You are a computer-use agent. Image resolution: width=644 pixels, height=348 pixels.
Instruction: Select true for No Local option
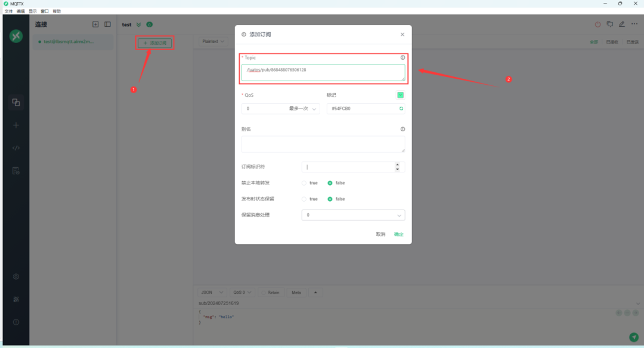click(x=310, y=183)
